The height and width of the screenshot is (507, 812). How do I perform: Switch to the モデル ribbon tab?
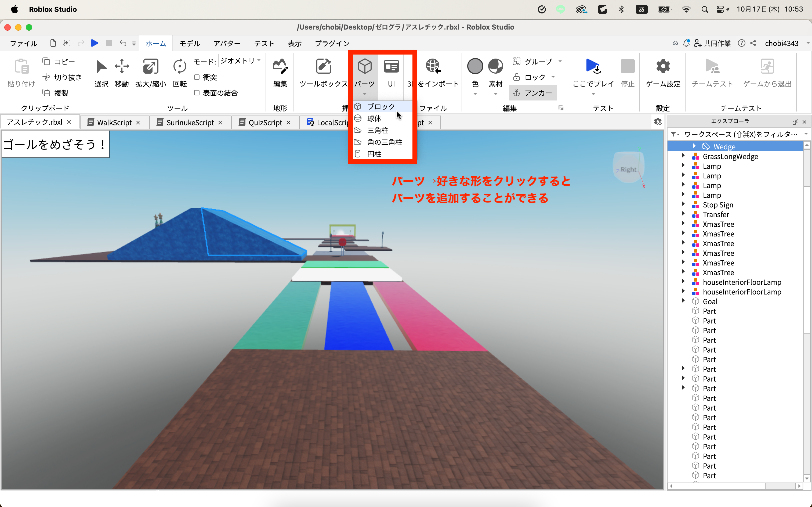[189, 43]
